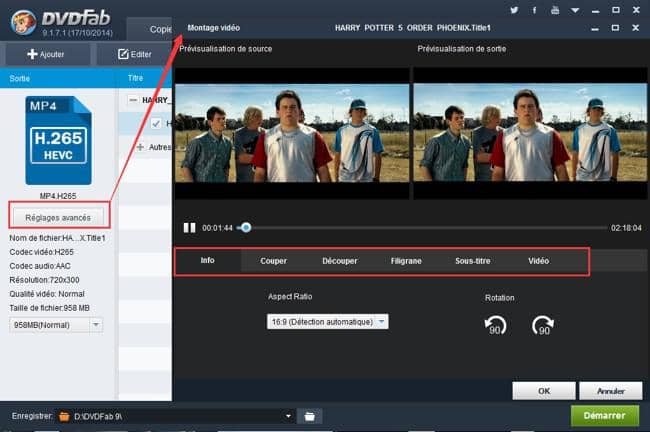Viewport: 650px width, 432px height.
Task: Switch to the Info tab
Action: coord(207,260)
